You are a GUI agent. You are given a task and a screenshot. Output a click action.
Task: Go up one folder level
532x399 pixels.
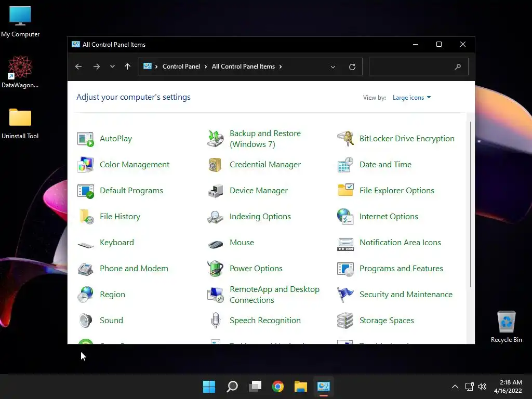128,66
